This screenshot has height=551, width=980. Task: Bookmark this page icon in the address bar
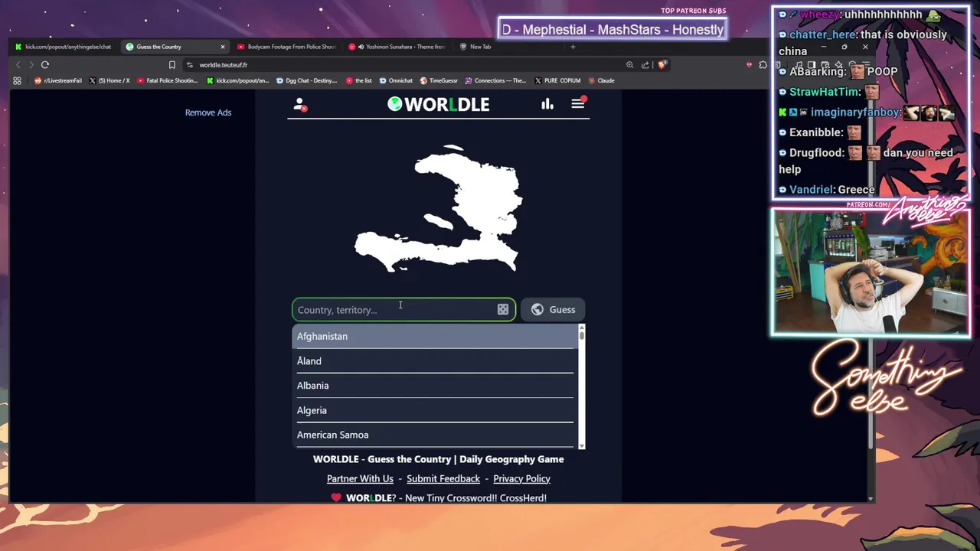(172, 65)
